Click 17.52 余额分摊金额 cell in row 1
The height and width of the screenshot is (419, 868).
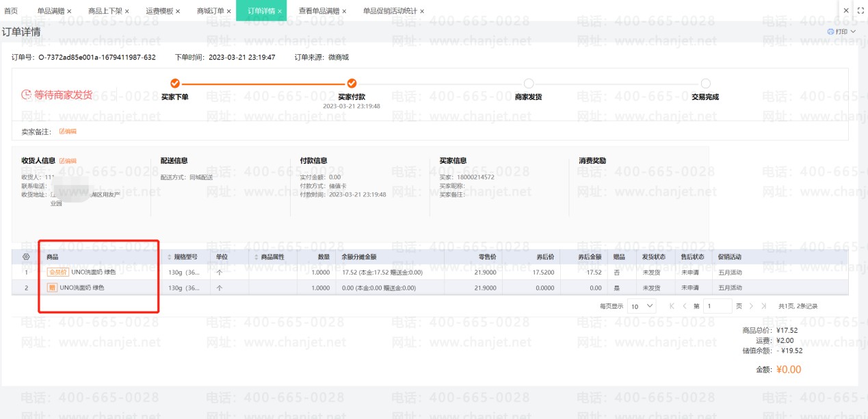pos(383,272)
